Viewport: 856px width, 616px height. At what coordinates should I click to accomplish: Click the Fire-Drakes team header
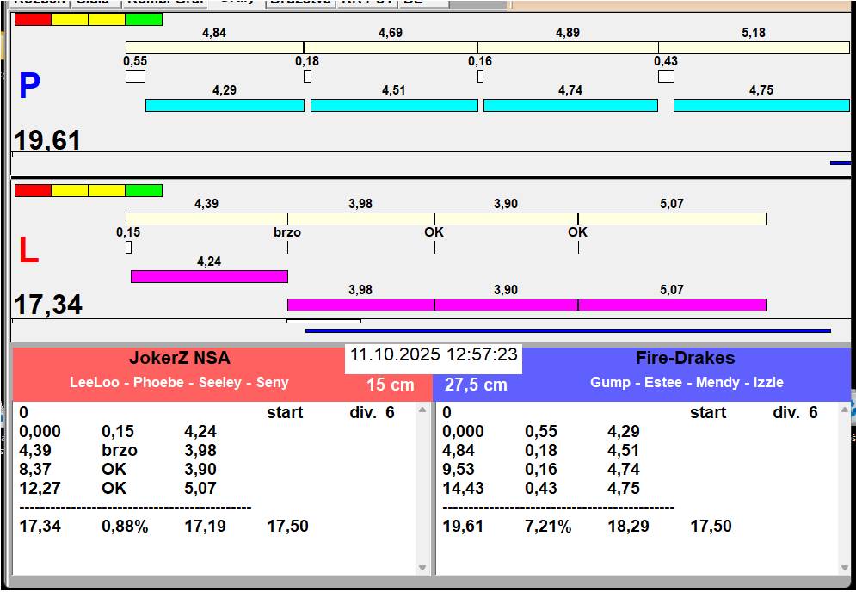point(686,359)
